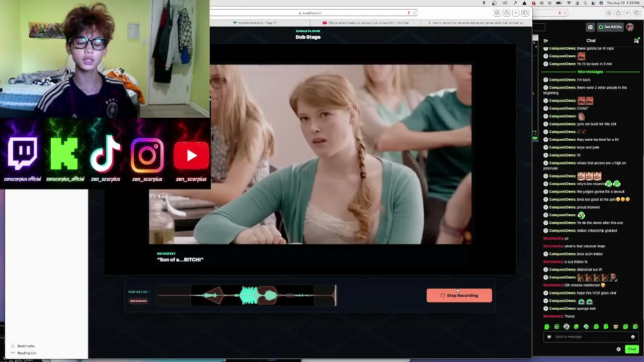Image resolution: width=644 pixels, height=362 pixels.
Task: Click Siri icon in menu bar
Action: point(601,3)
